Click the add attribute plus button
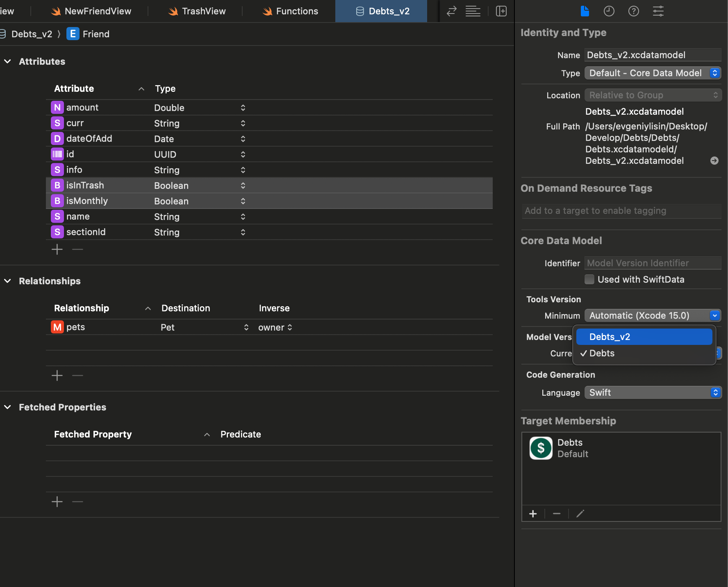The image size is (728, 587). click(x=57, y=249)
